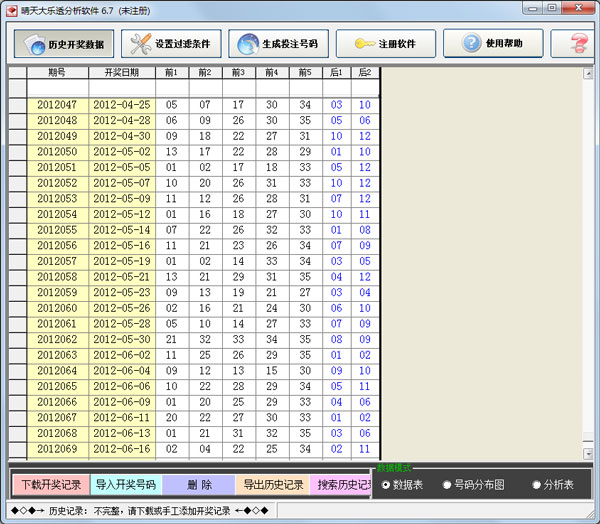Click the date cell 2012-05-12

coord(122,214)
